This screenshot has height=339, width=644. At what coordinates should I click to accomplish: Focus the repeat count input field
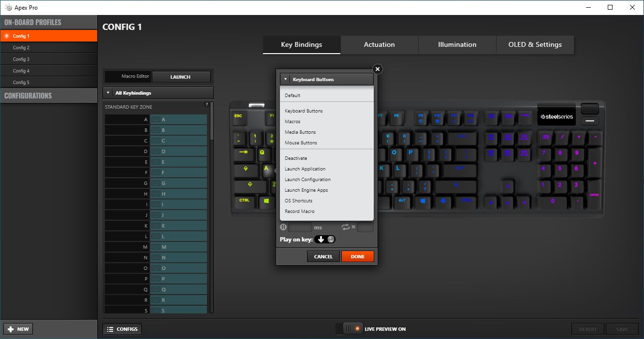coord(365,227)
